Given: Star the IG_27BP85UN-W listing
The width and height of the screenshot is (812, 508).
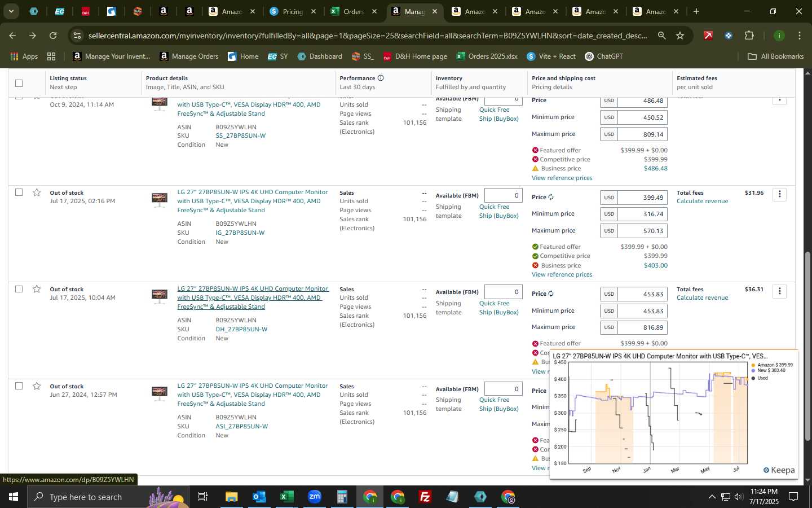Looking at the screenshot, I should [x=37, y=192].
